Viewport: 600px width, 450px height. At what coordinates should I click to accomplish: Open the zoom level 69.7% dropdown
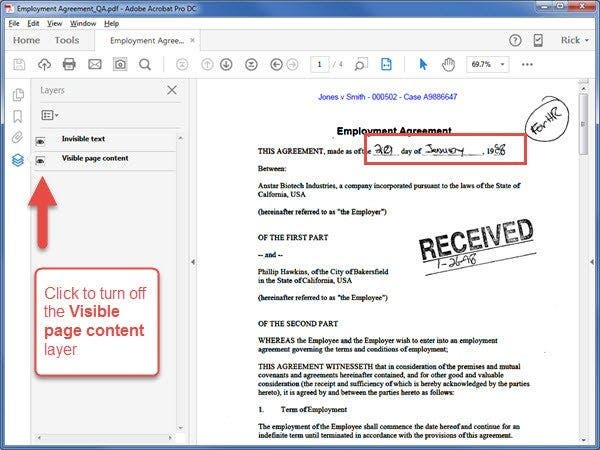coord(487,64)
